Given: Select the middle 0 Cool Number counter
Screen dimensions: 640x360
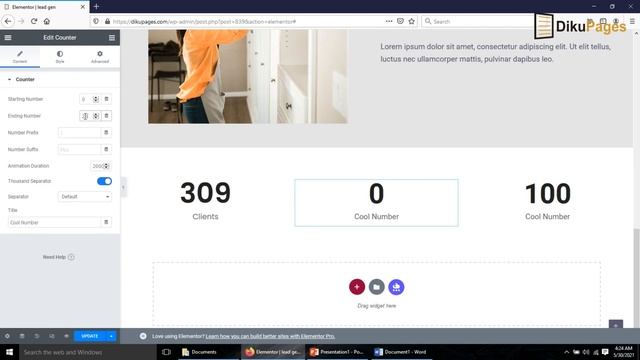Looking at the screenshot, I should 376,202.
